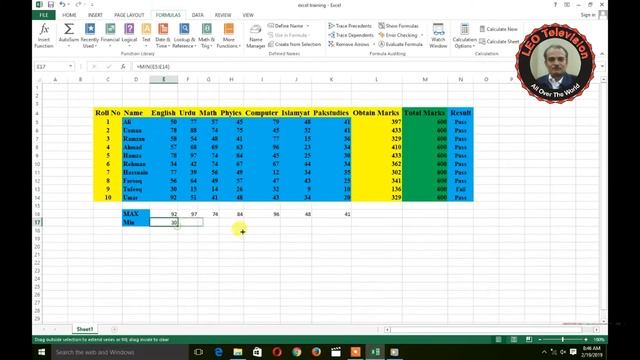Open the Windows Start menu
This screenshot has height=360, width=640.
(42, 352)
